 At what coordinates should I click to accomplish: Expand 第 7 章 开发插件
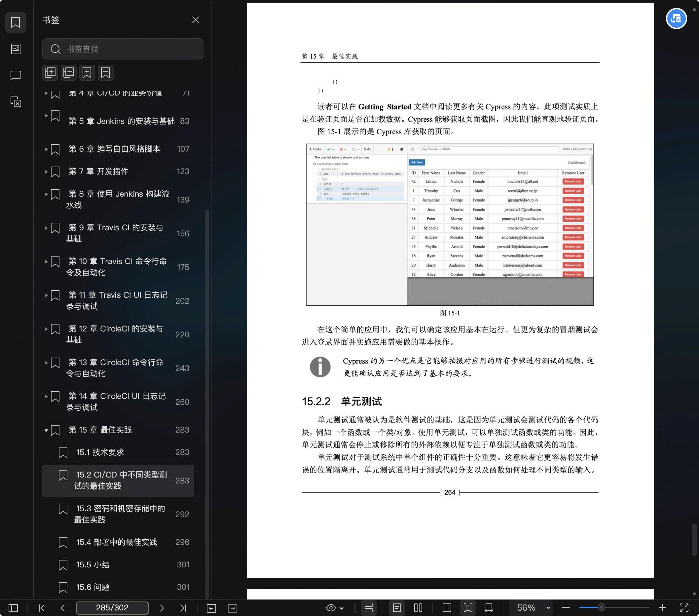tap(46, 172)
